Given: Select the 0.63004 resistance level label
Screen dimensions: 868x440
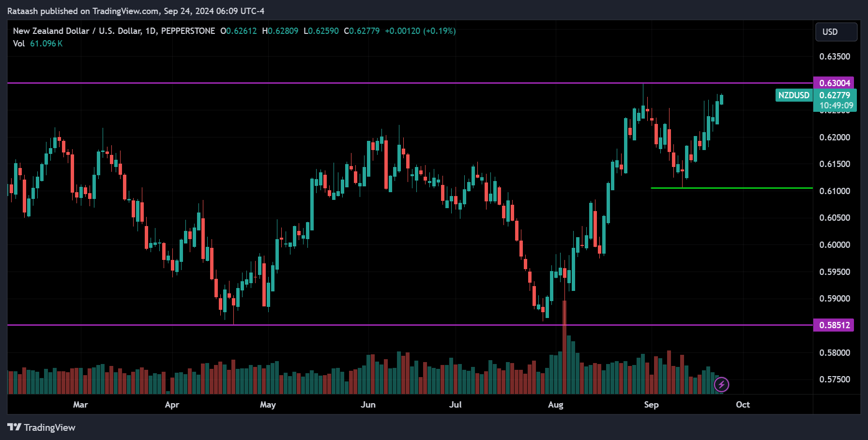Looking at the screenshot, I should [x=834, y=83].
